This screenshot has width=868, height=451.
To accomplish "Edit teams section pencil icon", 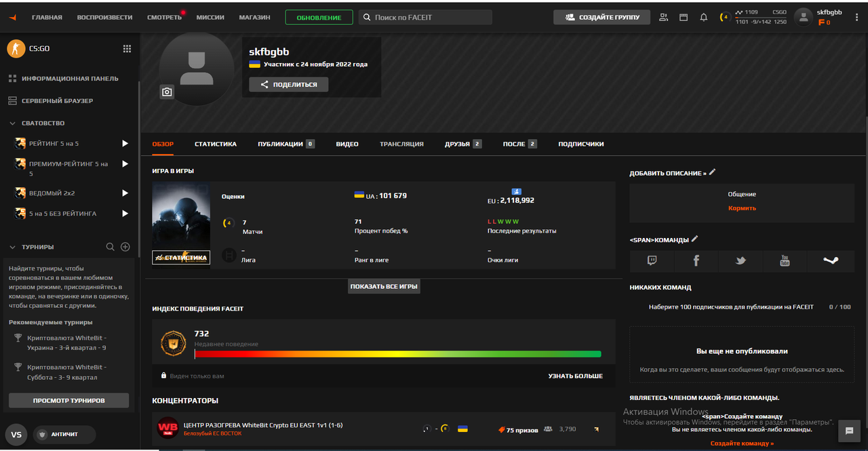I will point(694,239).
